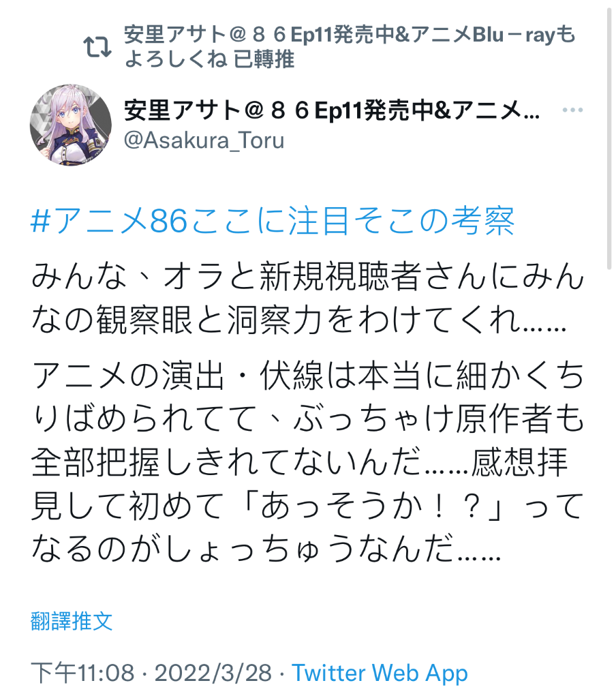Click the vertical scrollbar thumb

(609, 138)
